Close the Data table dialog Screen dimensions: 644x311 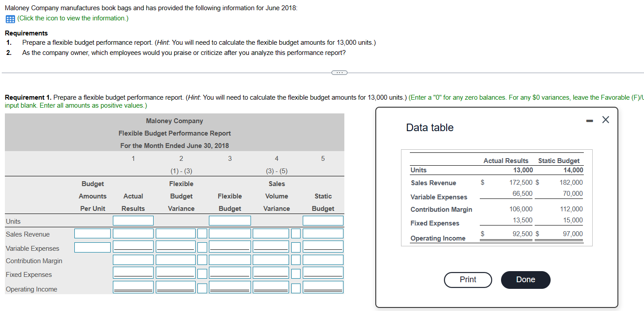pyautogui.click(x=605, y=120)
